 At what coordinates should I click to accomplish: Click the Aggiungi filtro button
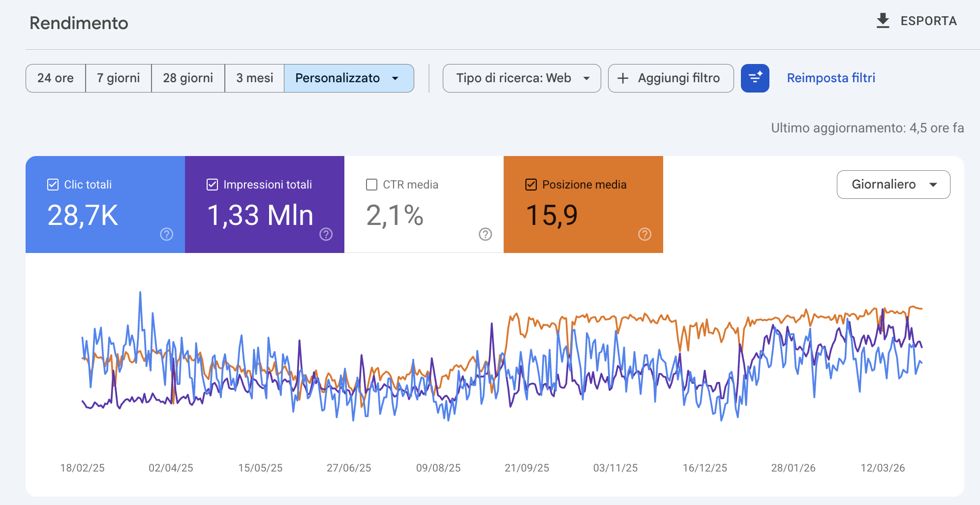(x=671, y=78)
